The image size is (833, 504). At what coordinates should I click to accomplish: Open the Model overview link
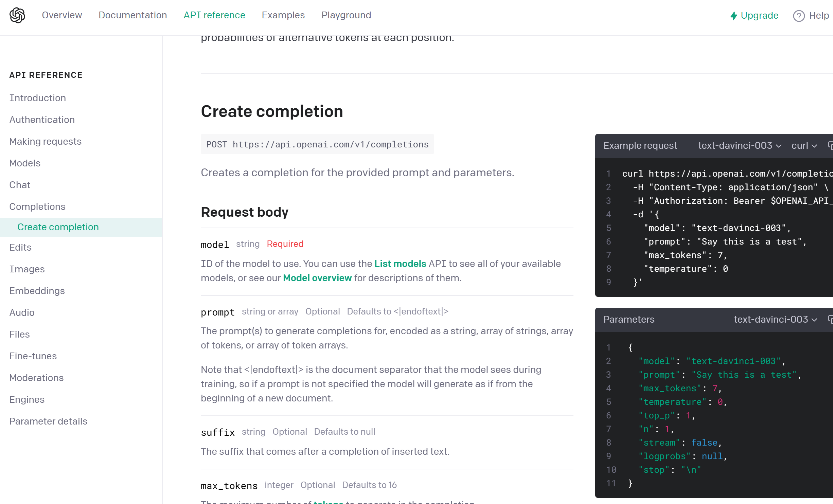[x=317, y=278]
